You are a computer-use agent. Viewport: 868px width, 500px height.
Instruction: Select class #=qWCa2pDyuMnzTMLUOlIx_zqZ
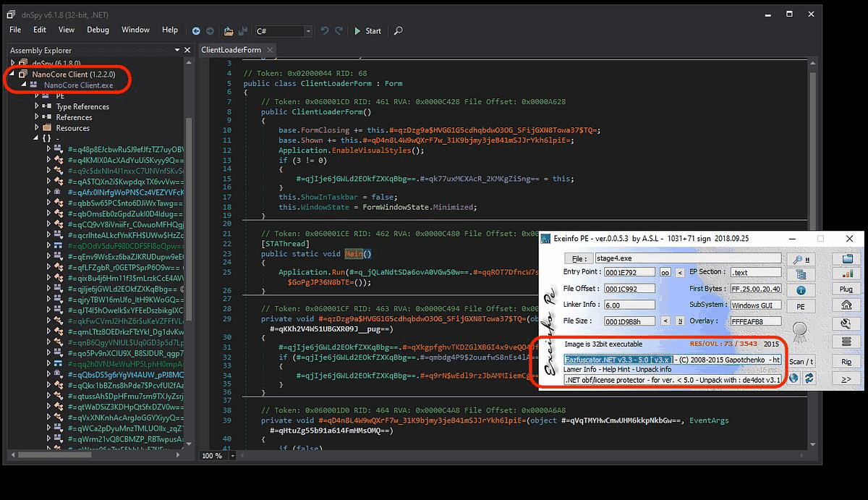(x=126, y=429)
